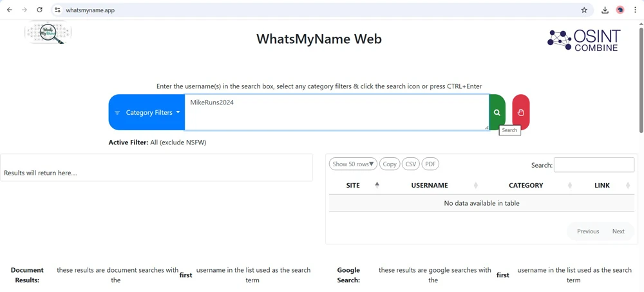The height and width of the screenshot is (292, 644).
Task: Open the Category Filters dropdown
Action: pos(147,112)
